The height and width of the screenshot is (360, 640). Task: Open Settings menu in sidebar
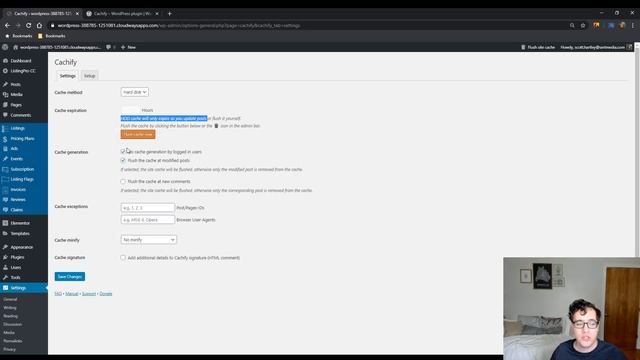click(18, 288)
